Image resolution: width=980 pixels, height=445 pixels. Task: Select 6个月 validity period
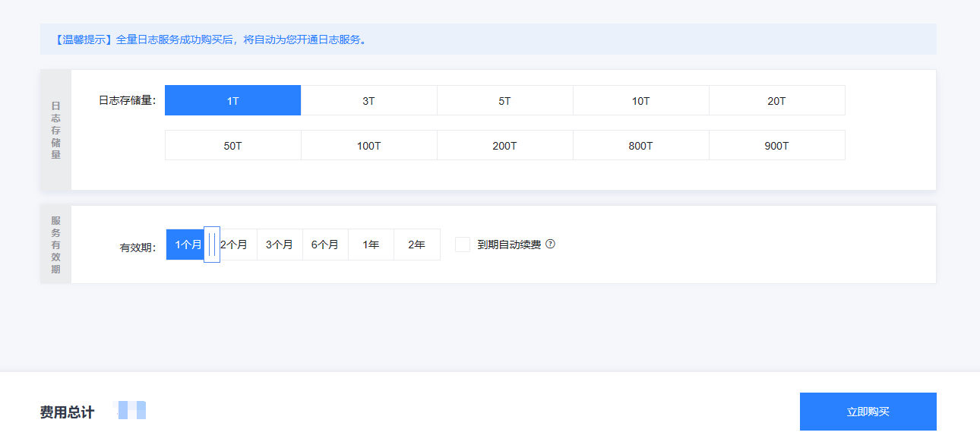(x=325, y=245)
